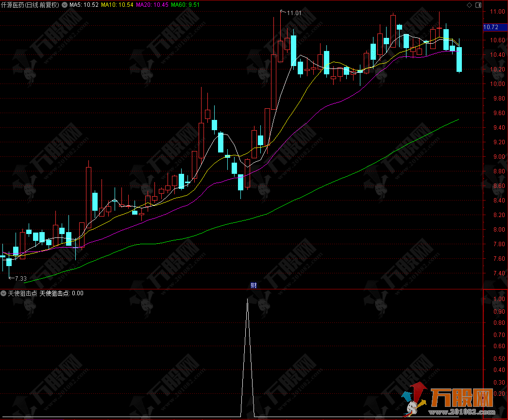The height and width of the screenshot is (420, 508).
Task: Click the 11.01 high price annotation
Action: tap(294, 13)
